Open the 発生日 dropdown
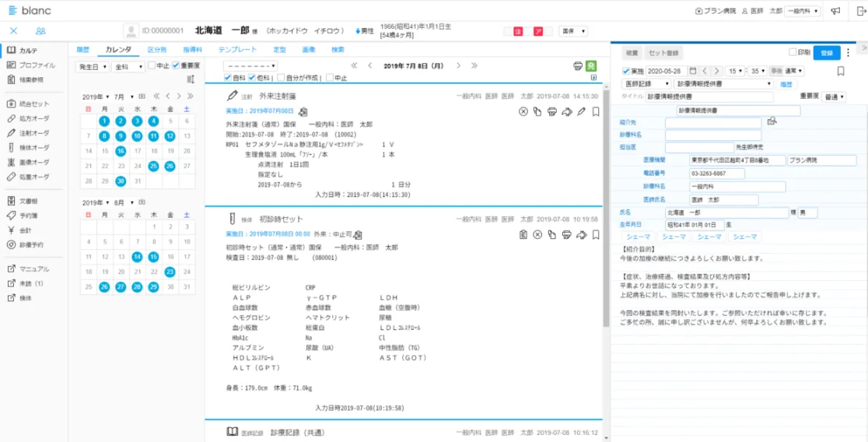The height and width of the screenshot is (442, 868). click(x=91, y=66)
